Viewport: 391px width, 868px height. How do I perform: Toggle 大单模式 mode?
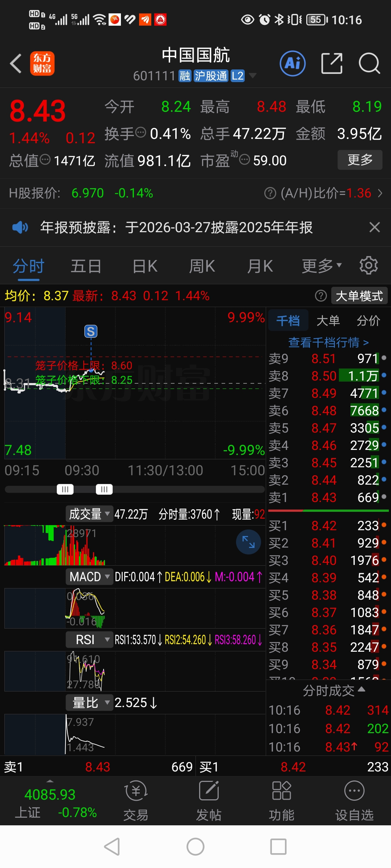359,296
